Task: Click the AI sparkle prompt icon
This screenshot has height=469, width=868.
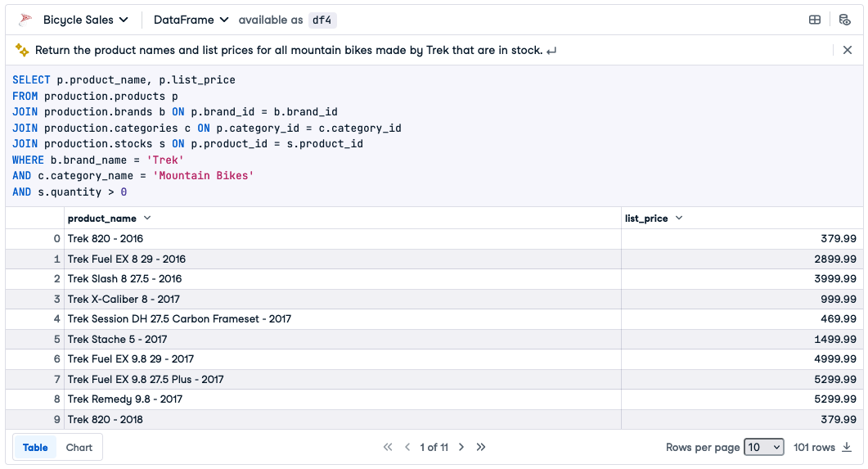Action: 21,50
